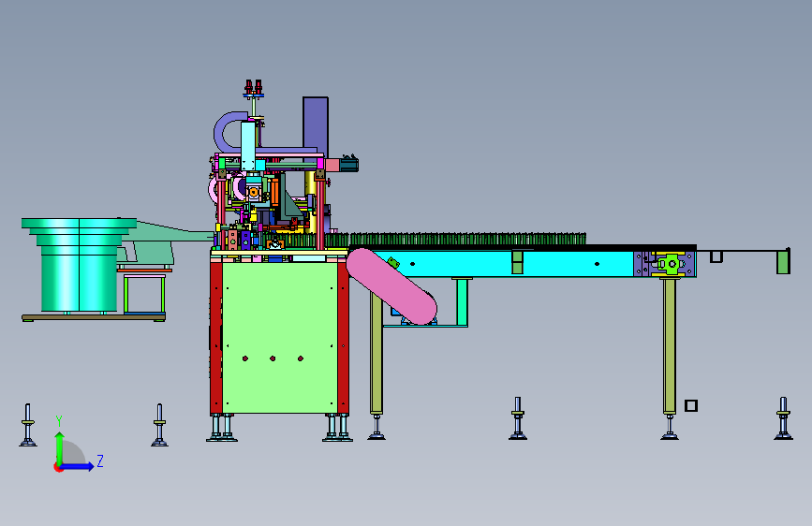Viewport: 812px width, 526px height.
Task: Select the olive conveyor support leg near cabinet
Action: tap(376, 352)
